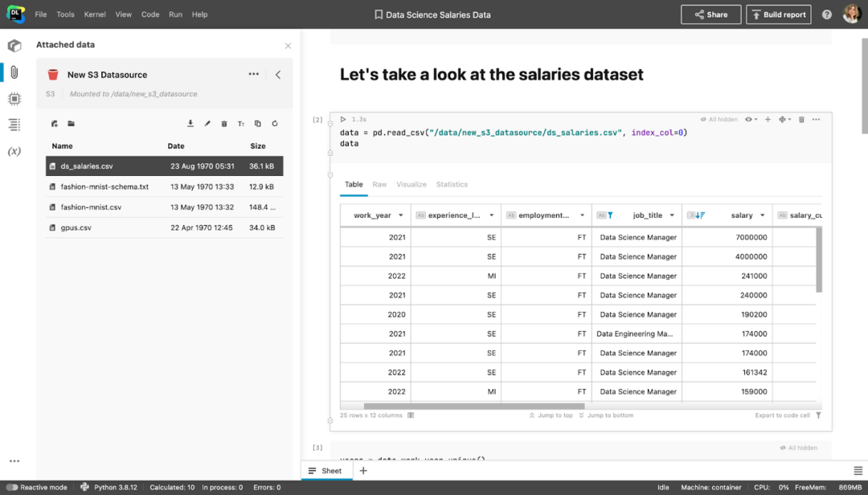Click the Share button
868x495 pixels.
click(x=710, y=15)
